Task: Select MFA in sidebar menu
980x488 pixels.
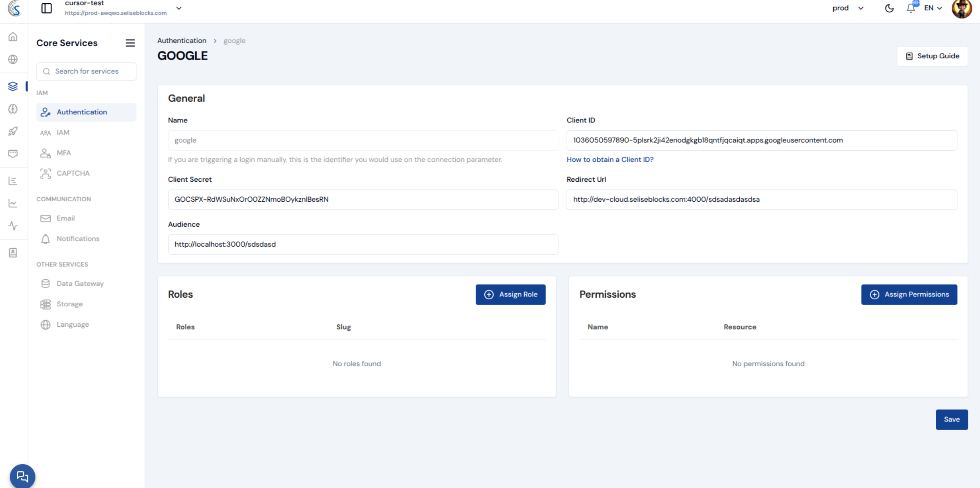Action: [x=64, y=153]
